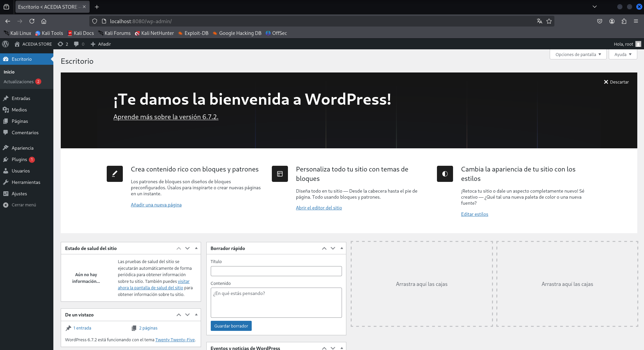
Task: Open the list all tabs dropdown
Action: coord(595,7)
